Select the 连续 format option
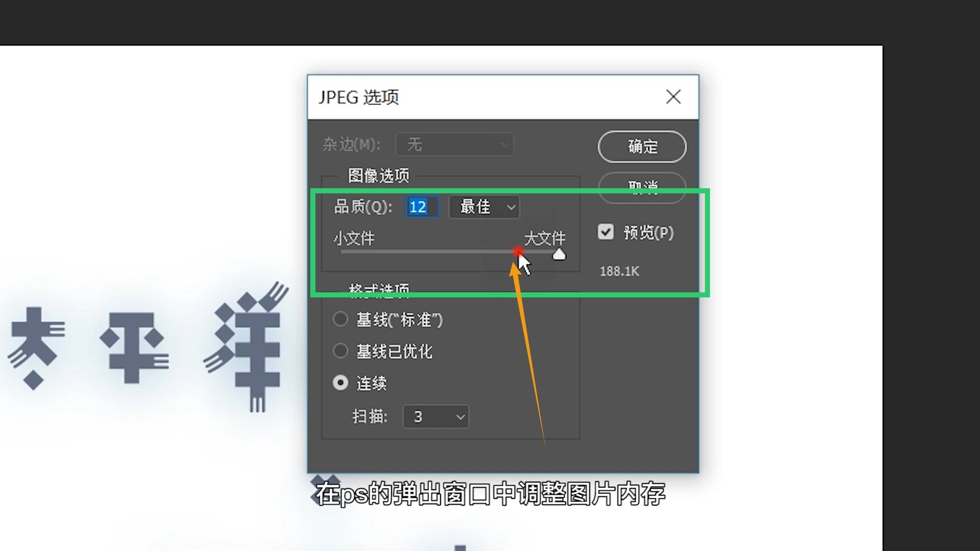 pyautogui.click(x=340, y=383)
